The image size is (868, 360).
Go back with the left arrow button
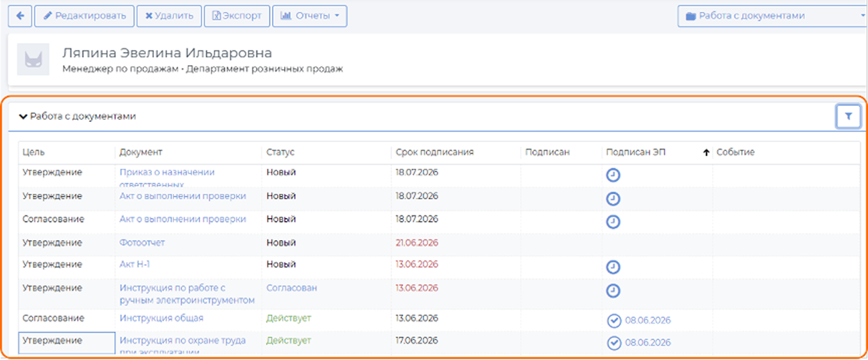[x=20, y=16]
